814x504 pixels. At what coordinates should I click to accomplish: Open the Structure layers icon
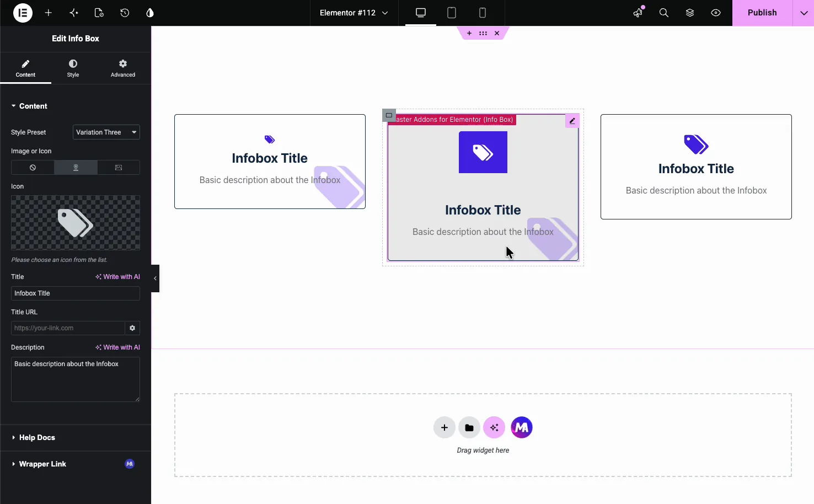(x=690, y=13)
